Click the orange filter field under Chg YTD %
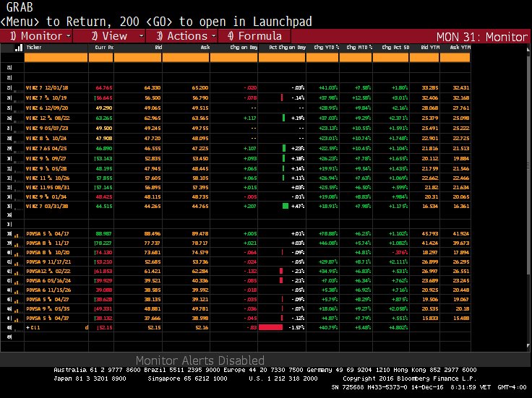 [322, 58]
